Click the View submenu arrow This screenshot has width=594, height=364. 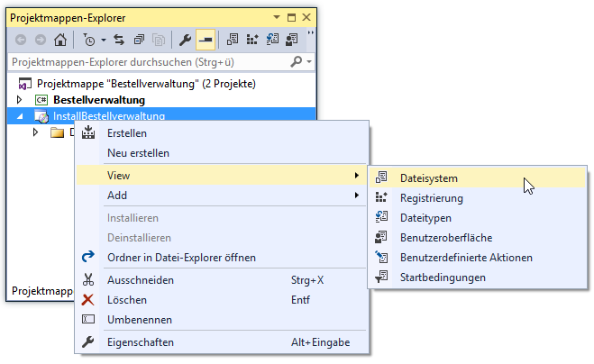[356, 176]
